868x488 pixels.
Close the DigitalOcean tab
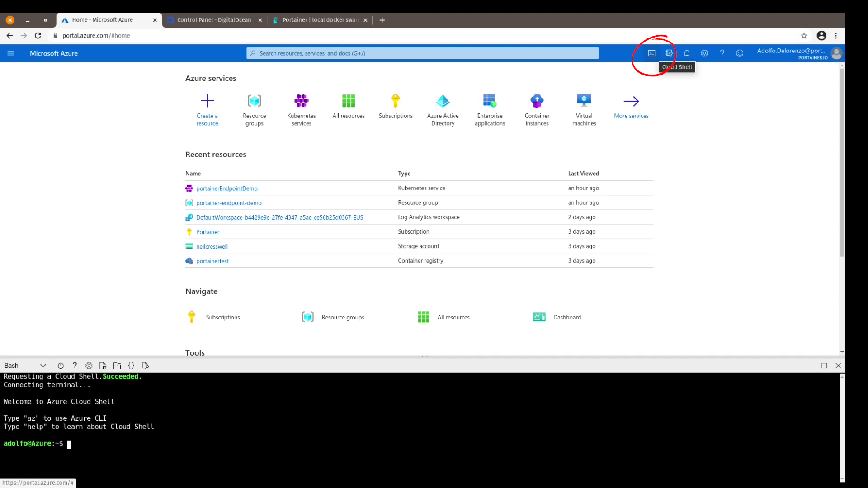coord(260,20)
